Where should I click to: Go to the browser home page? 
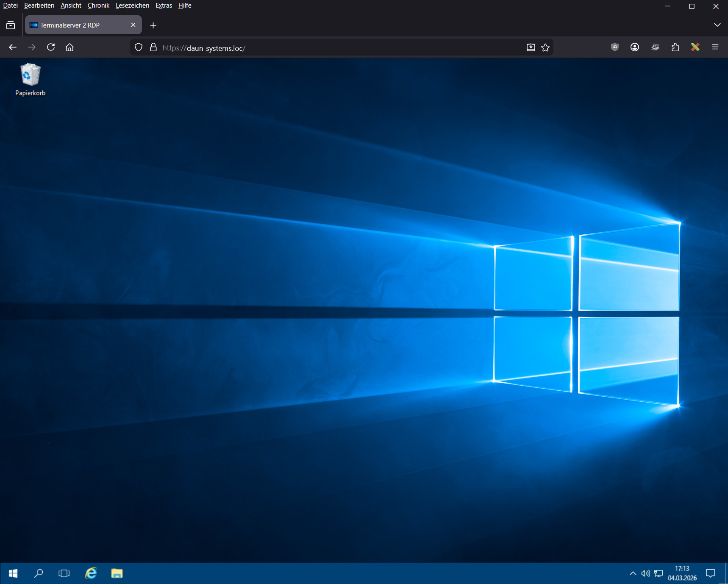[69, 47]
